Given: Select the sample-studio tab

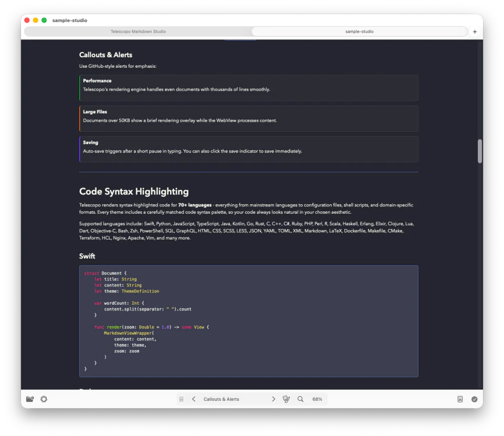Looking at the screenshot, I should click(359, 32).
